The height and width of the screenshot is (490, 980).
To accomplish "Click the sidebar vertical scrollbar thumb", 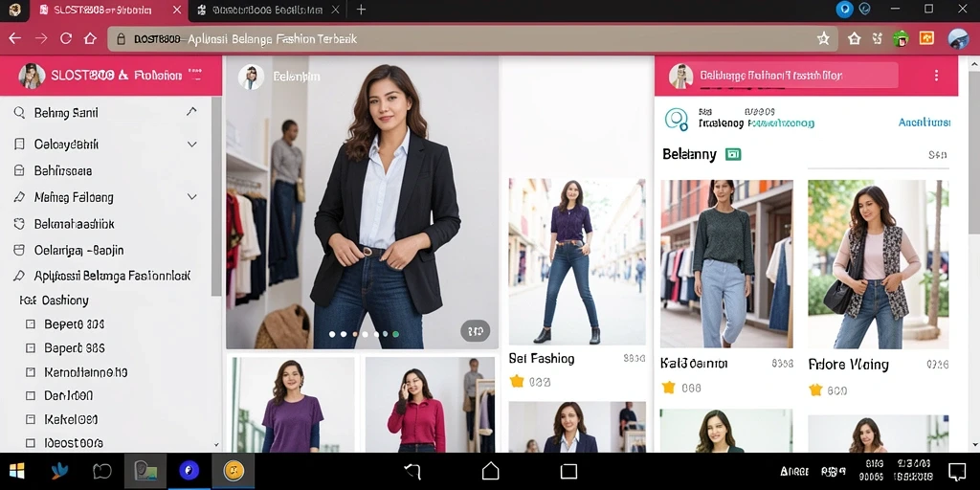I will point(216,195).
